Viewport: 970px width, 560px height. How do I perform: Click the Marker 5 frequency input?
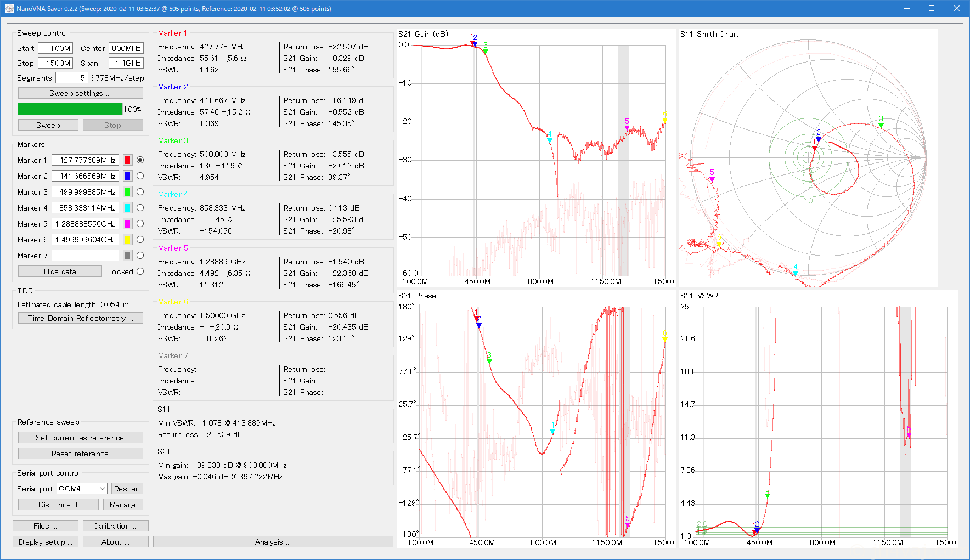point(85,224)
